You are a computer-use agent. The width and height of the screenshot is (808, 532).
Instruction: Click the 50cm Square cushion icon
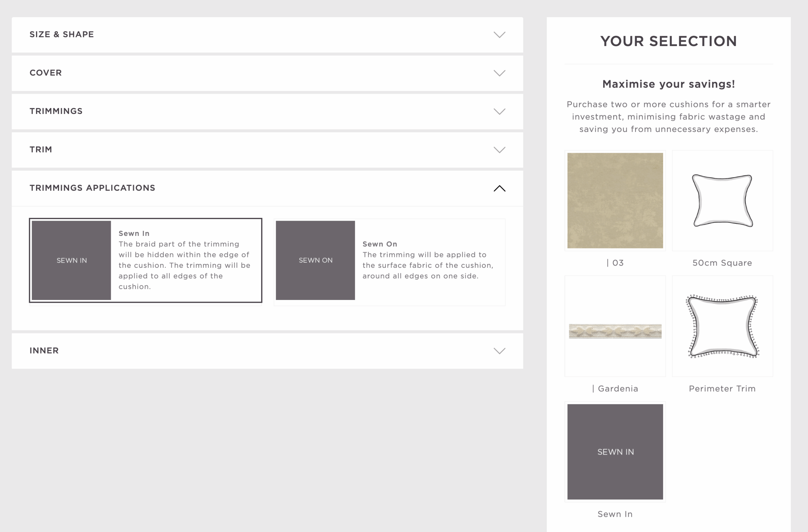click(722, 200)
